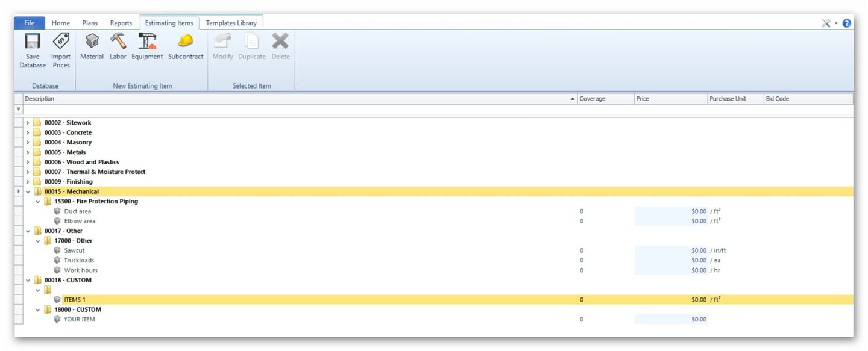Click the Coverage value for Work hours
868x351 pixels.
click(x=582, y=270)
